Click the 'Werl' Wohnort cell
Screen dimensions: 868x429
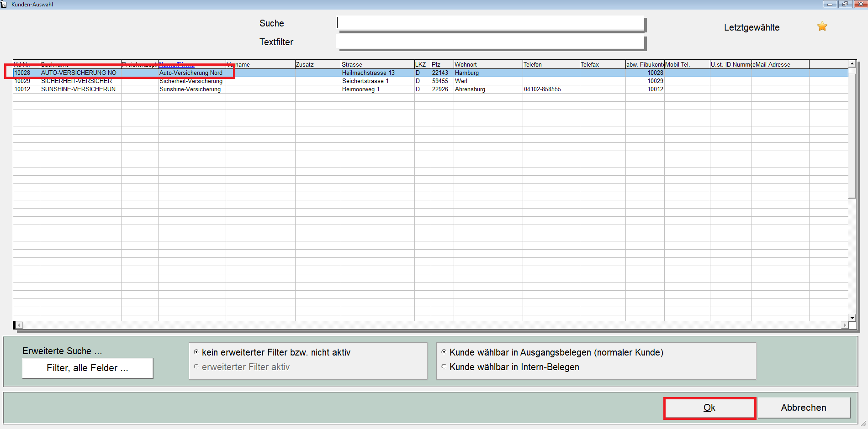[488, 81]
